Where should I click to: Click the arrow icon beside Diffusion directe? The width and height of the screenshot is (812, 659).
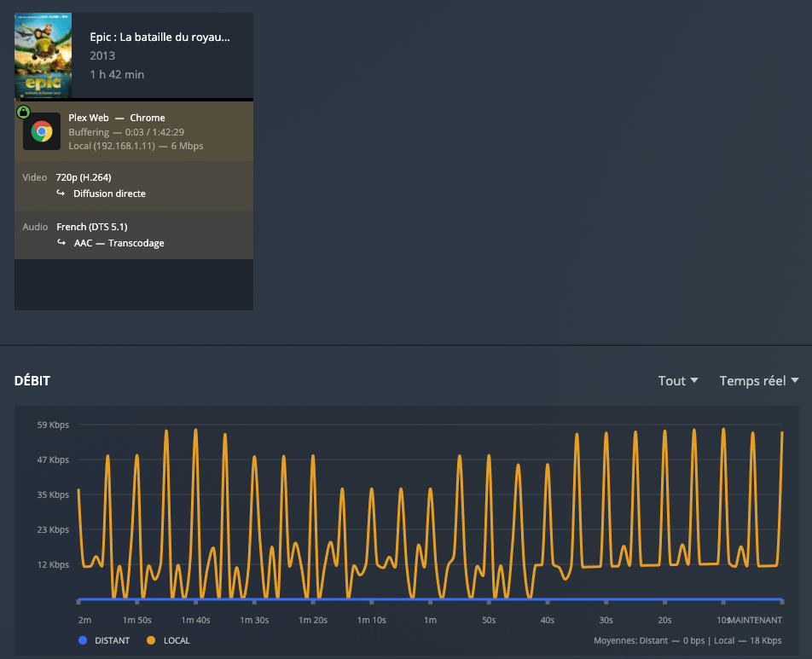click(61, 194)
